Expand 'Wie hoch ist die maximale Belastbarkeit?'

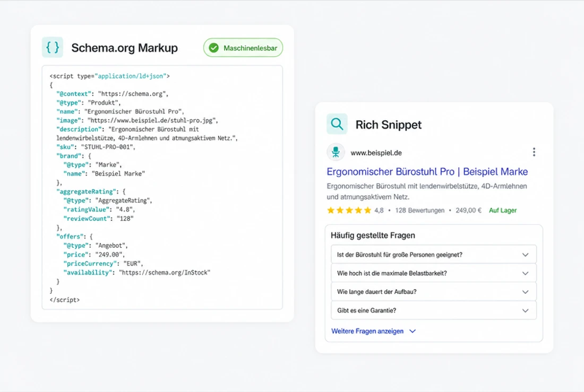coord(434,273)
